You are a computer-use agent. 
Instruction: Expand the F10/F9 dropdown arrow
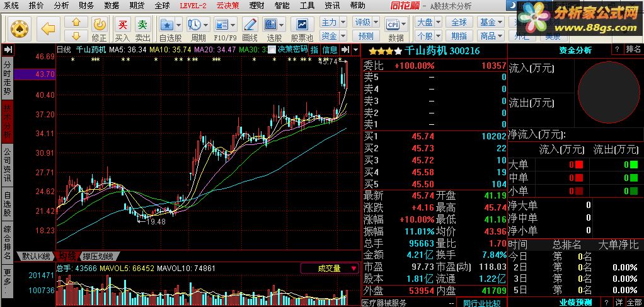[233, 25]
